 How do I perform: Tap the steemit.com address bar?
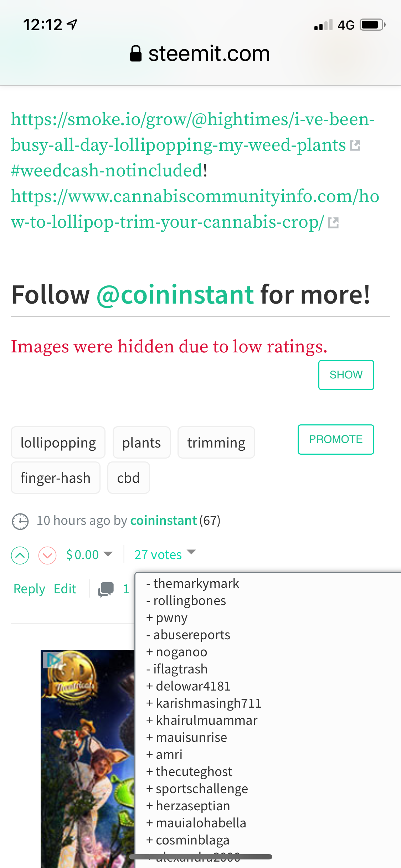(200, 54)
